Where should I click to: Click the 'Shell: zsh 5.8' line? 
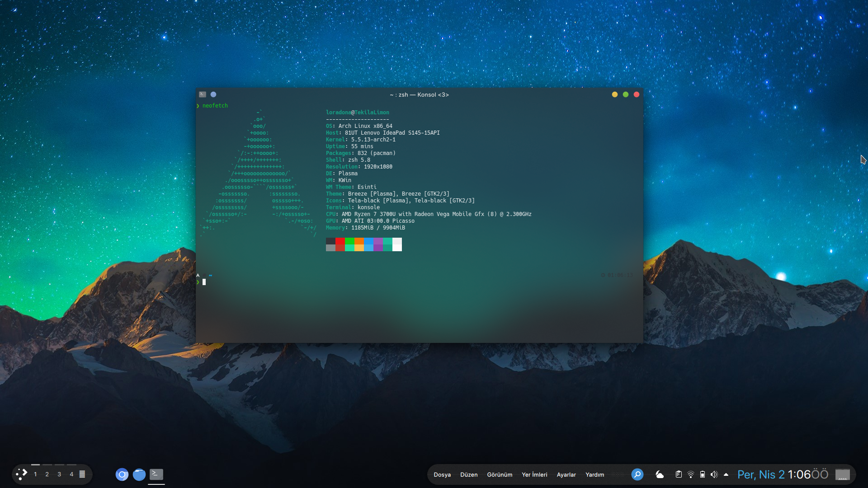[x=348, y=160]
